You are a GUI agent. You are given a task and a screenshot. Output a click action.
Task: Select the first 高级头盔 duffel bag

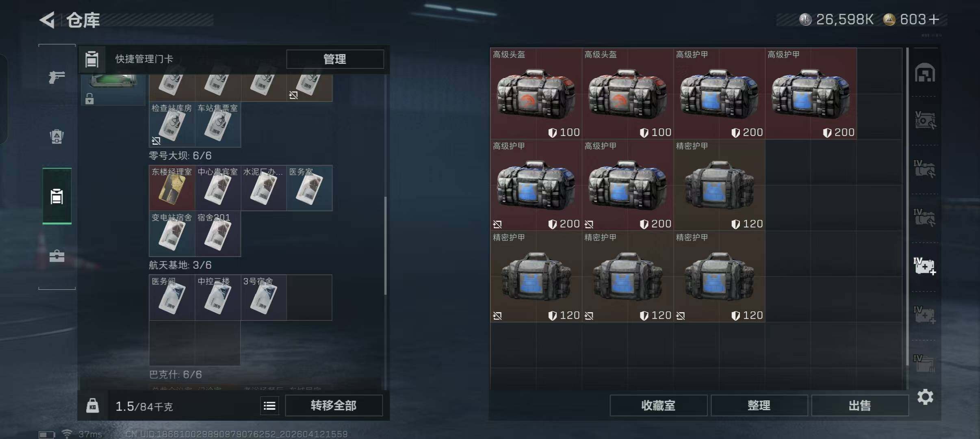536,93
